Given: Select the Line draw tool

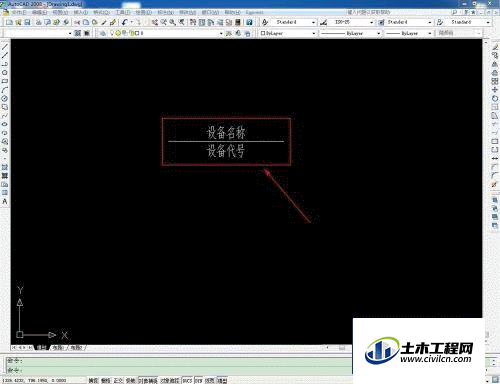Looking at the screenshot, I should click(5, 46).
